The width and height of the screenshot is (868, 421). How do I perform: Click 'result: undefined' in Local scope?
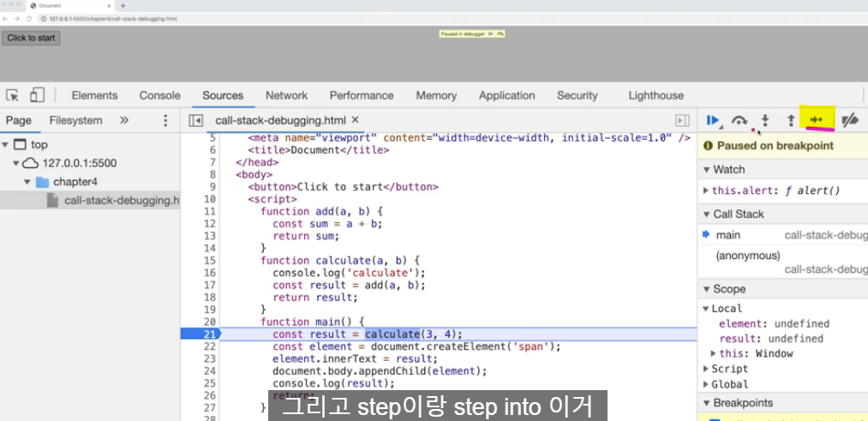(x=771, y=339)
